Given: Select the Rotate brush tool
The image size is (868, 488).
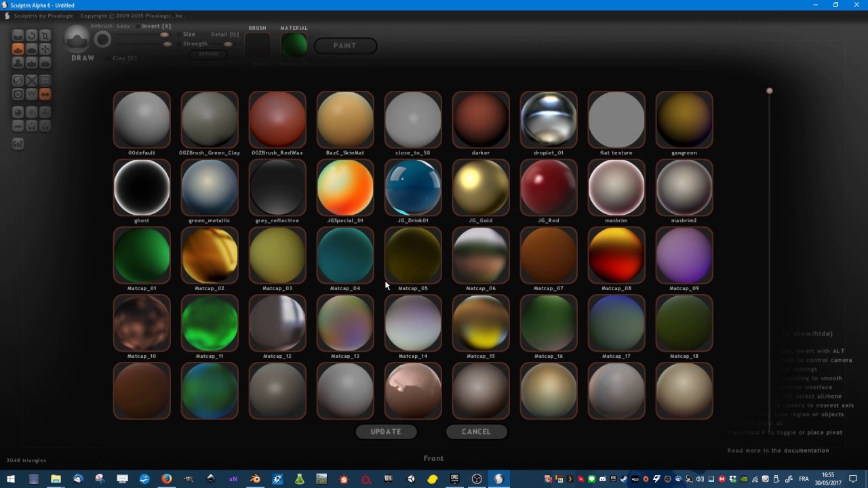Looking at the screenshot, I should click(31, 35).
